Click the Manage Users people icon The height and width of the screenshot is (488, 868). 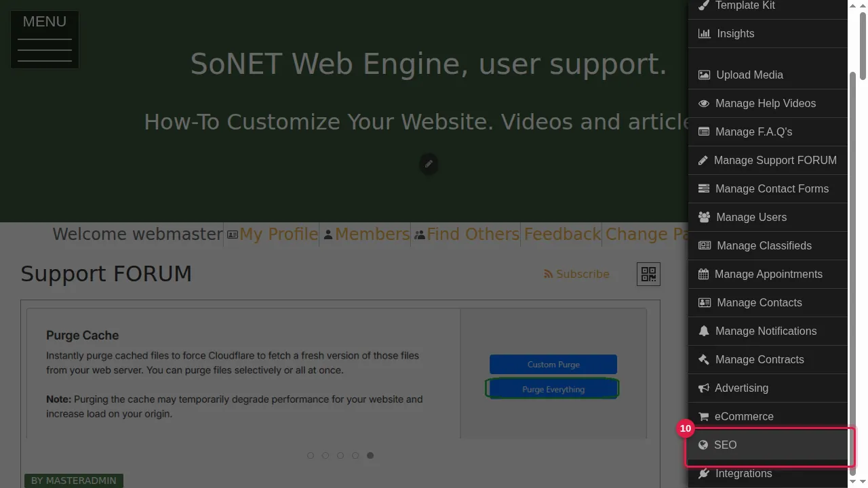(x=705, y=218)
